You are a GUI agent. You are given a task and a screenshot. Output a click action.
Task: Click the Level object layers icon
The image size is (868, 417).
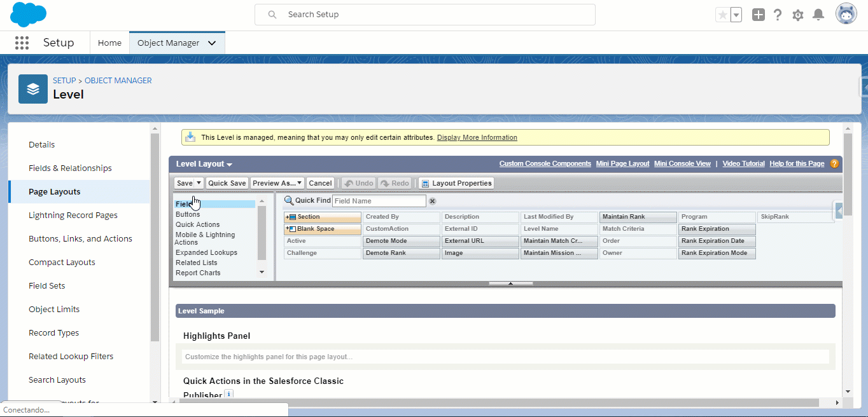pyautogui.click(x=33, y=89)
